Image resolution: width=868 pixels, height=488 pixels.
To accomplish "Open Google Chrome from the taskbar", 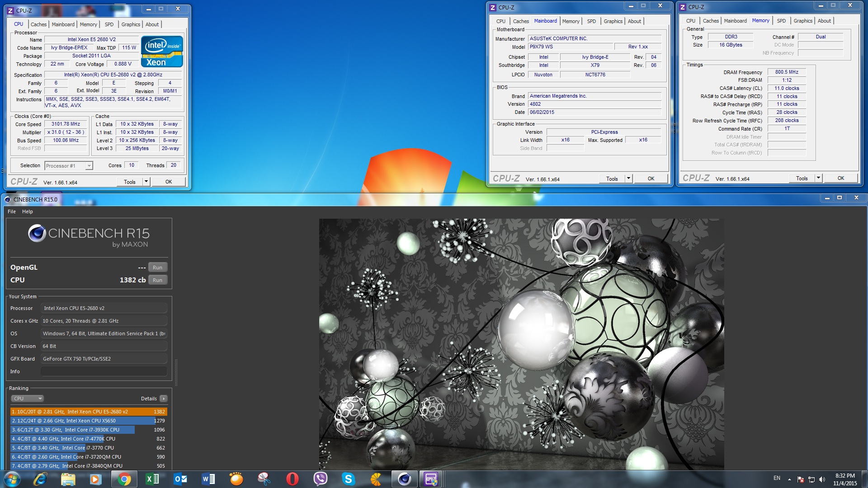I will pos(124,479).
